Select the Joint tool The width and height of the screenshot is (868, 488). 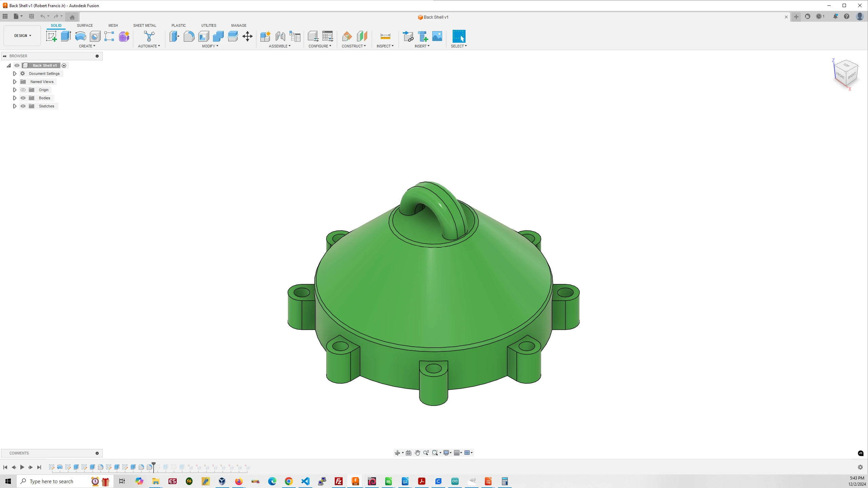tap(280, 36)
